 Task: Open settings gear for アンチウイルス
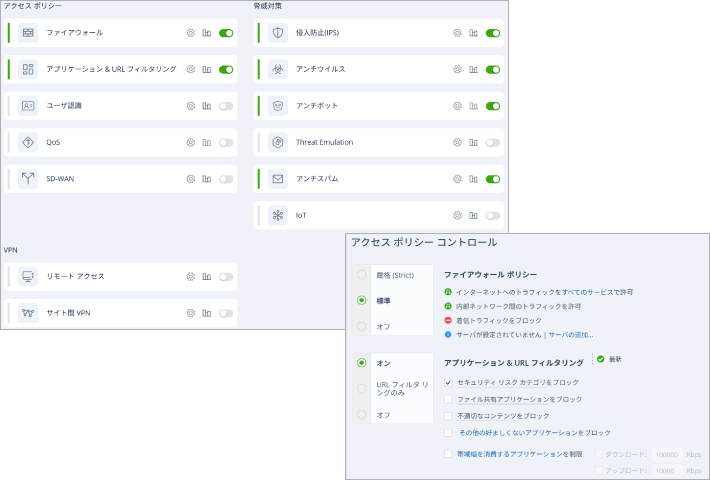(457, 69)
